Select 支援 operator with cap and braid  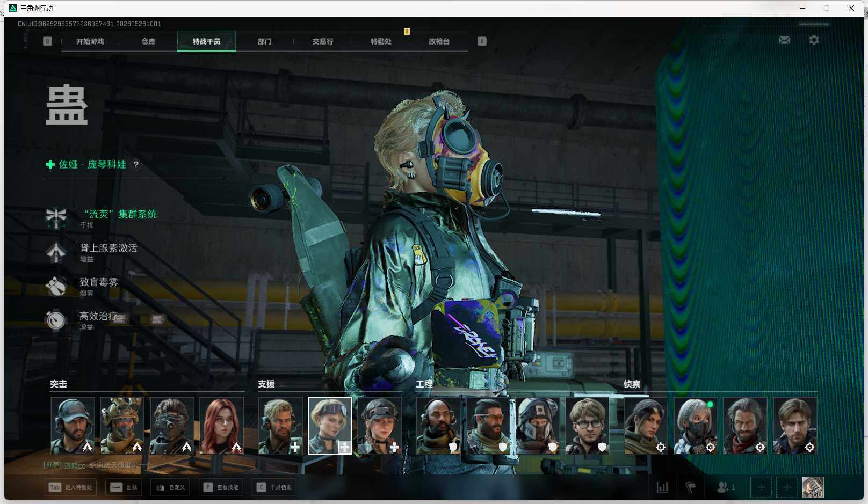tap(380, 426)
